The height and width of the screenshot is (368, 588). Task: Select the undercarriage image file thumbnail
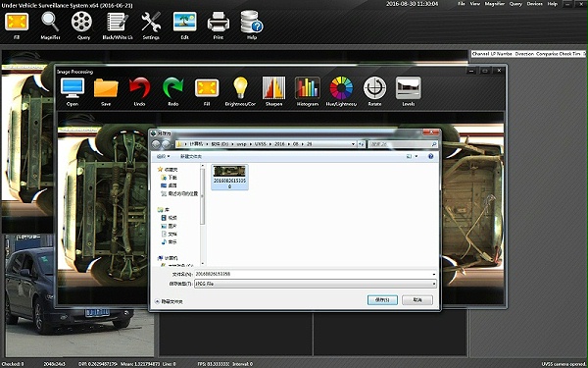tap(229, 178)
